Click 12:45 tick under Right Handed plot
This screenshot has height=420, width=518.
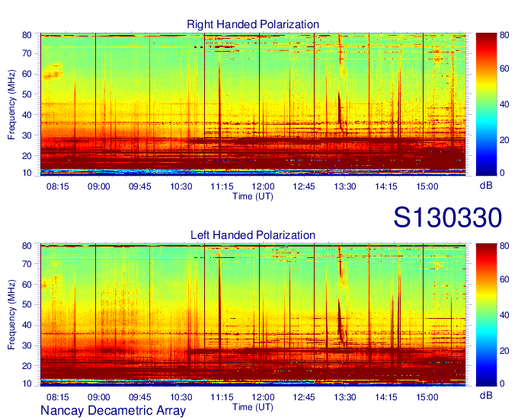[x=304, y=186]
